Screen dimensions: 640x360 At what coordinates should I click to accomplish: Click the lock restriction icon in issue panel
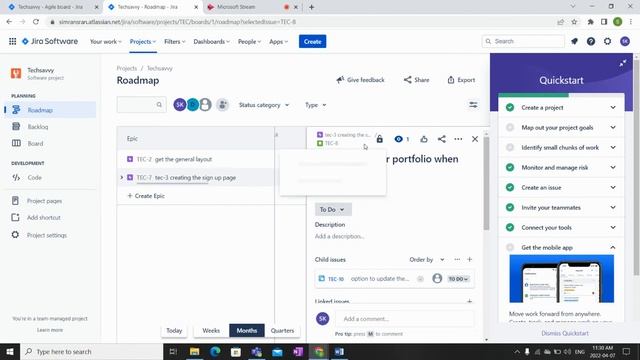(x=380, y=139)
